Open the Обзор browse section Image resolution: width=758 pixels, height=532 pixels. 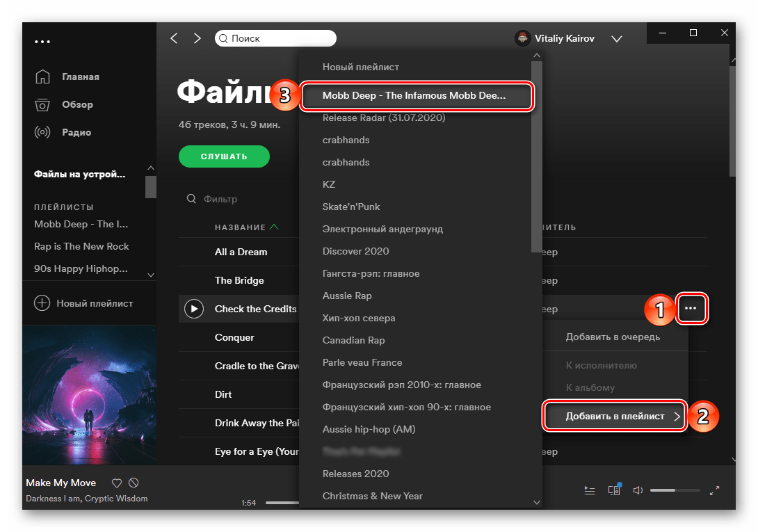tap(64, 104)
